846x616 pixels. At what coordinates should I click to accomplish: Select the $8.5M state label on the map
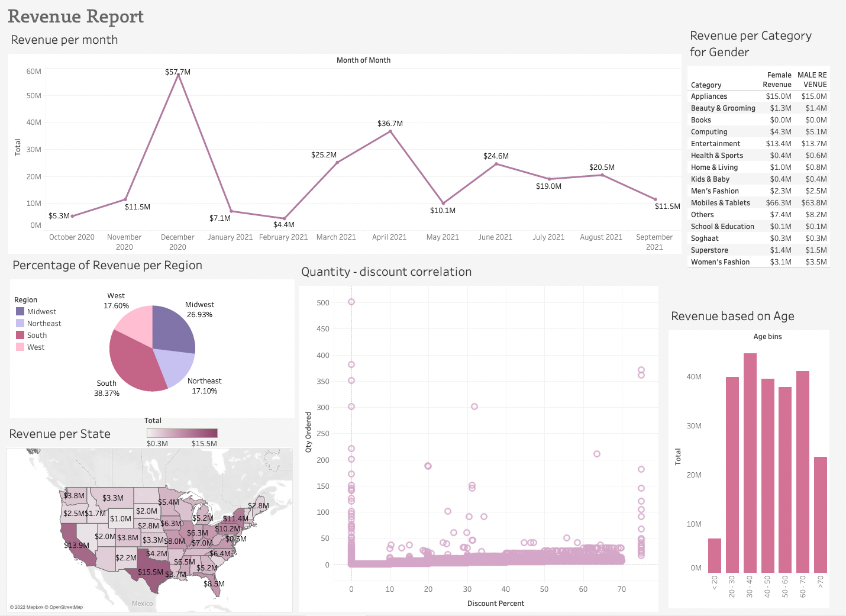pos(214,584)
